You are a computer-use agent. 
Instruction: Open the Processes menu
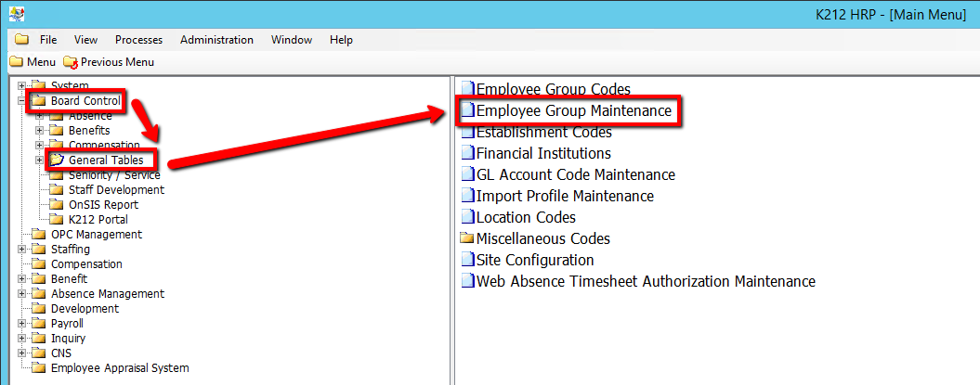coord(138,40)
